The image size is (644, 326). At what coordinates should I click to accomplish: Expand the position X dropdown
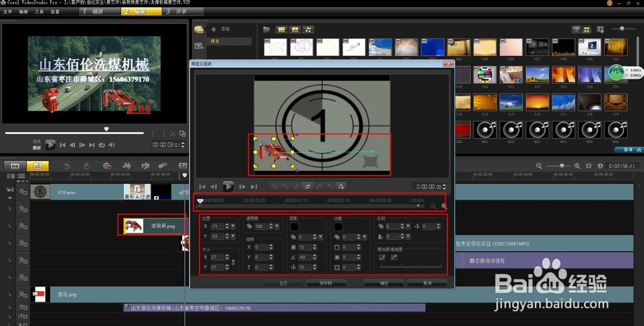[232, 227]
